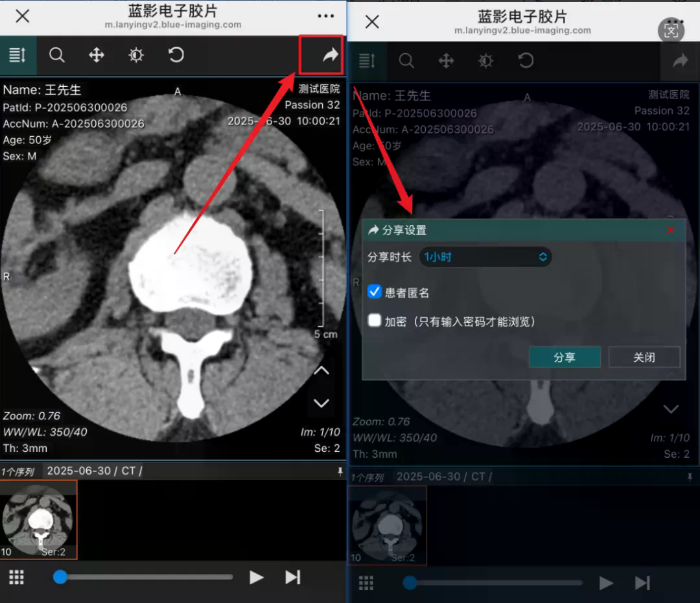Screen dimensions: 700x603
Task: Select the brightness window-level tool in left toolbar
Action: (x=137, y=56)
